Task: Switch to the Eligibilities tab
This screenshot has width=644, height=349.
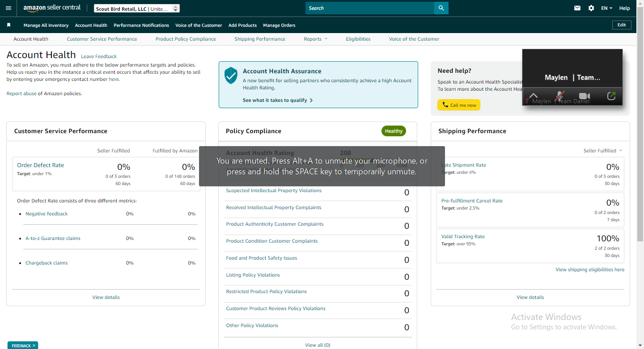Action: click(x=358, y=39)
